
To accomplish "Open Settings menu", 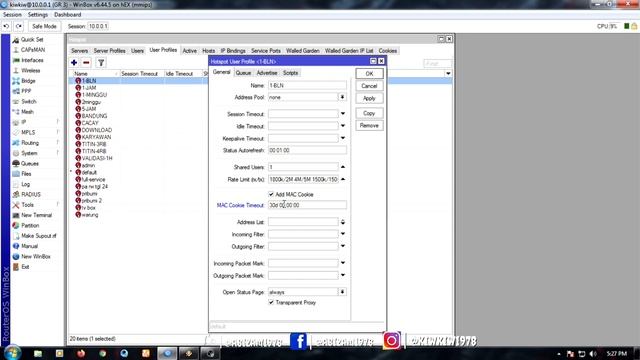I will click(x=38, y=15).
